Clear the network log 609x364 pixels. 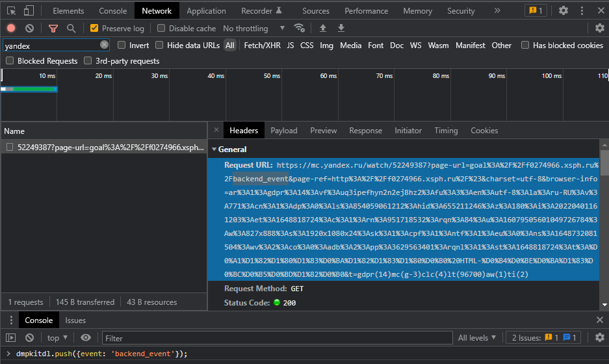(x=29, y=28)
